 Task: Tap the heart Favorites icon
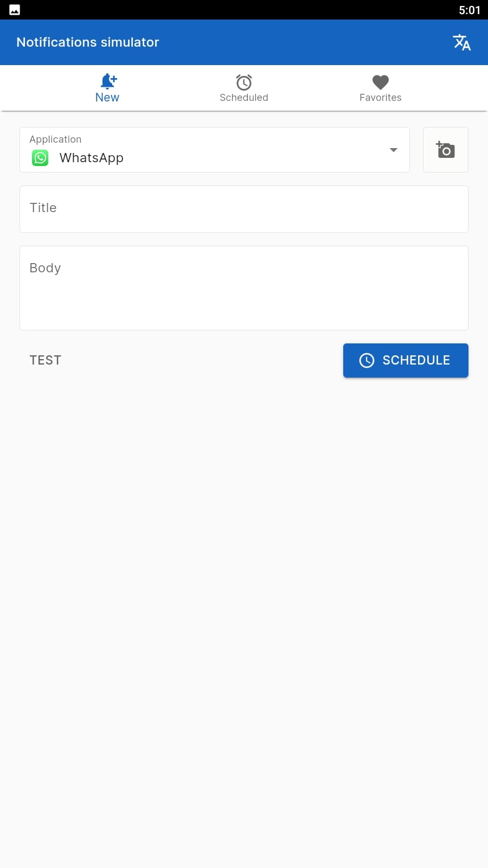381,82
